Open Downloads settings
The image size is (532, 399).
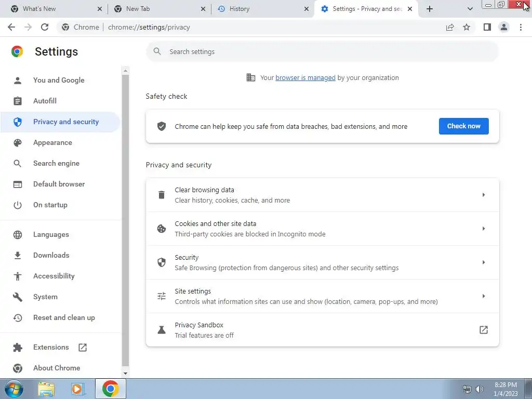60,255
